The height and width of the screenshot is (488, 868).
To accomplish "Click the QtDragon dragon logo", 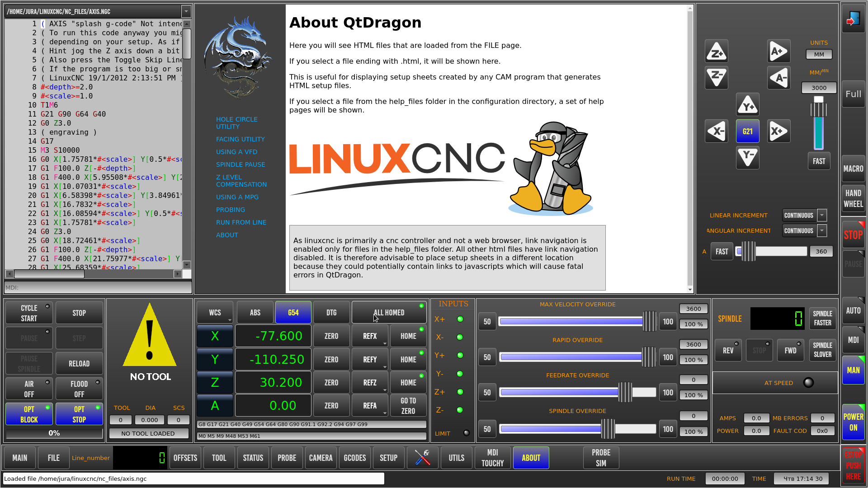I will pos(237,57).
